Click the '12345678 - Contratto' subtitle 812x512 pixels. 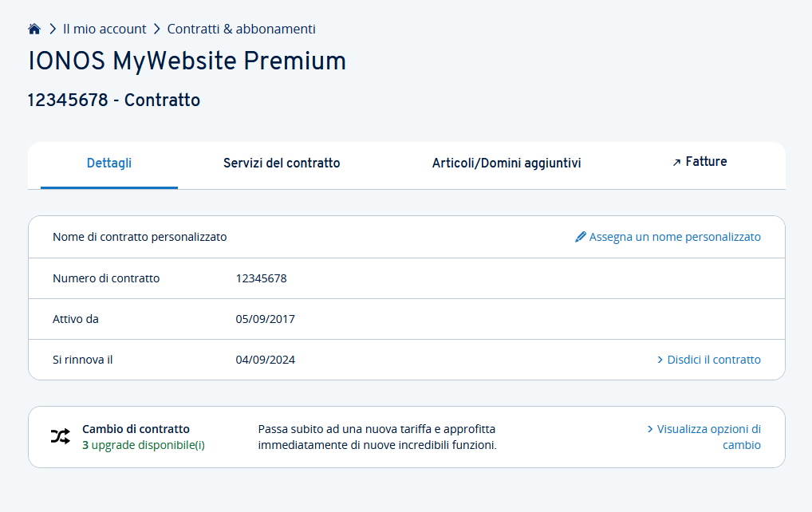click(x=114, y=100)
